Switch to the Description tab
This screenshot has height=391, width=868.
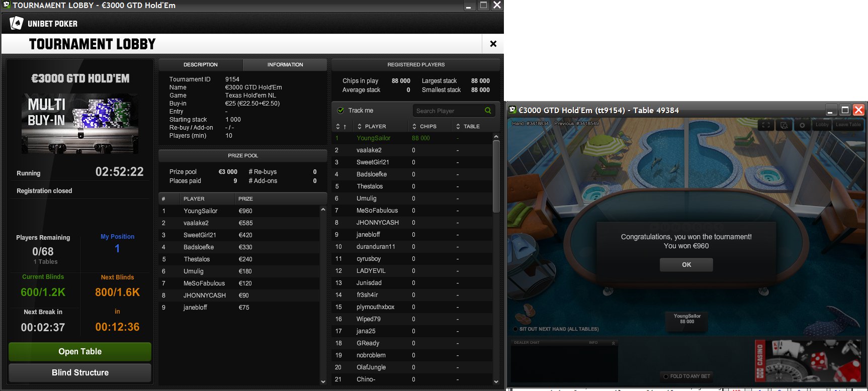201,65
